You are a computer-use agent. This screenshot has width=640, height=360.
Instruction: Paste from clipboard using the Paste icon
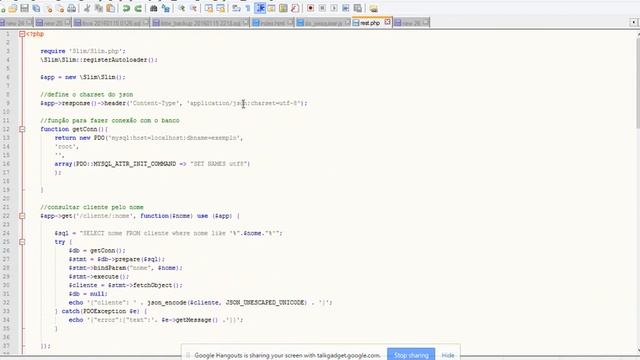110,8
